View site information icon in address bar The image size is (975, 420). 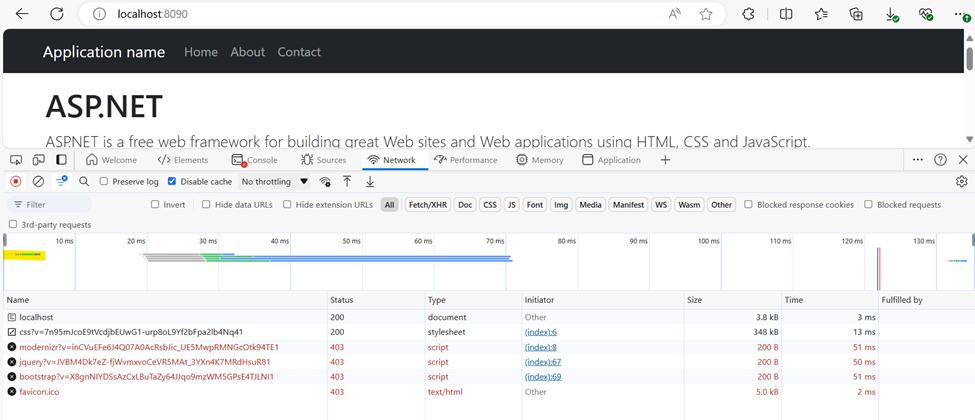click(99, 14)
